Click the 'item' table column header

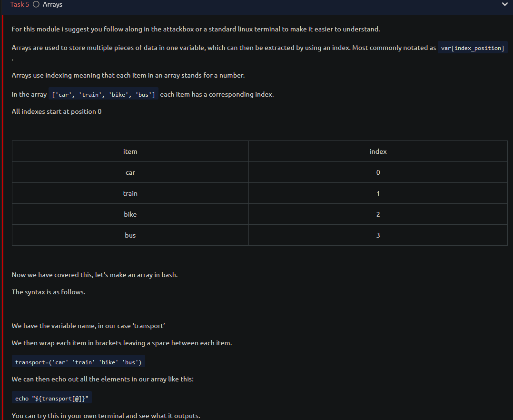point(130,151)
